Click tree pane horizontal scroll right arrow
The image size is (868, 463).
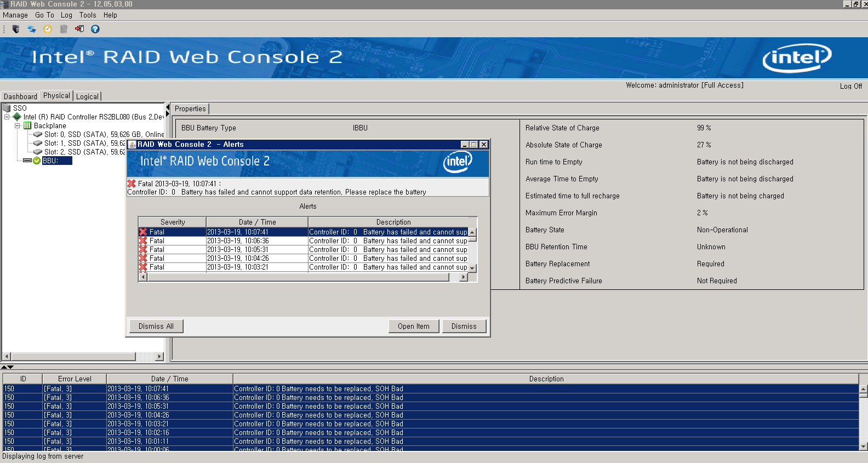[x=159, y=357]
